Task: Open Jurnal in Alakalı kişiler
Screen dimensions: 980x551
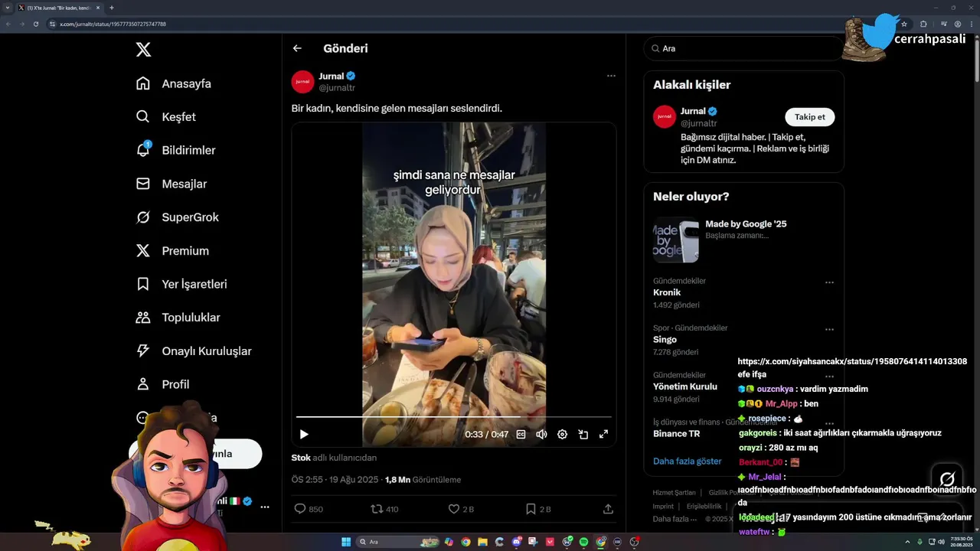Action: [693, 111]
